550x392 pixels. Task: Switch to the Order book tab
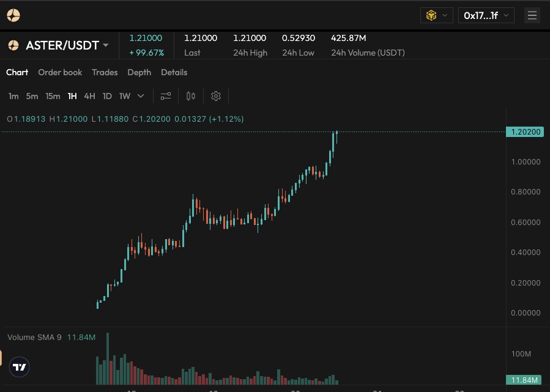click(60, 72)
